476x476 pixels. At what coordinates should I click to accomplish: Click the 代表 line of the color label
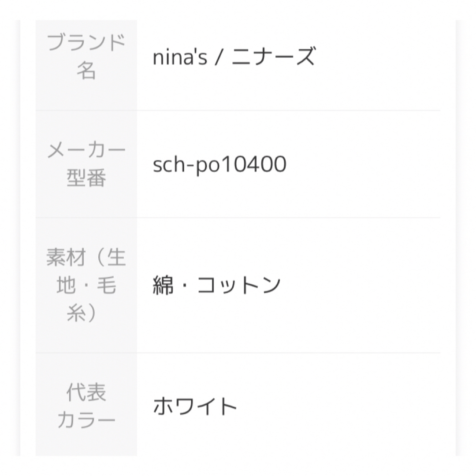86,392
